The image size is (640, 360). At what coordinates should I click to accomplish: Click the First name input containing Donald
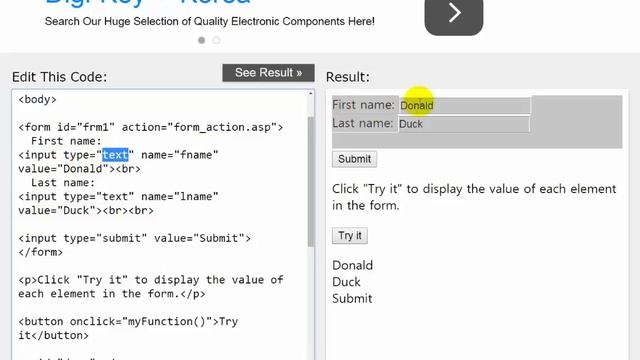point(464,105)
